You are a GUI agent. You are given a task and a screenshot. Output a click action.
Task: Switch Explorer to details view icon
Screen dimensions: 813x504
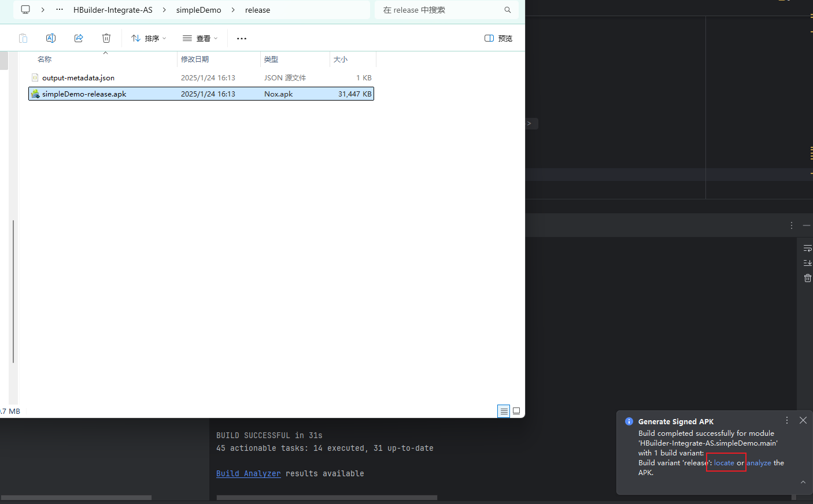point(504,411)
